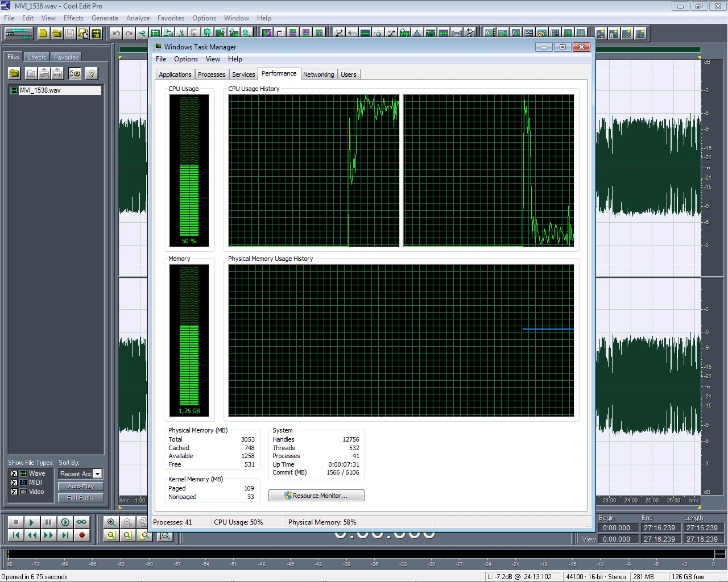Click the Resource Monitor button
This screenshot has width=728, height=582.
coord(316,496)
